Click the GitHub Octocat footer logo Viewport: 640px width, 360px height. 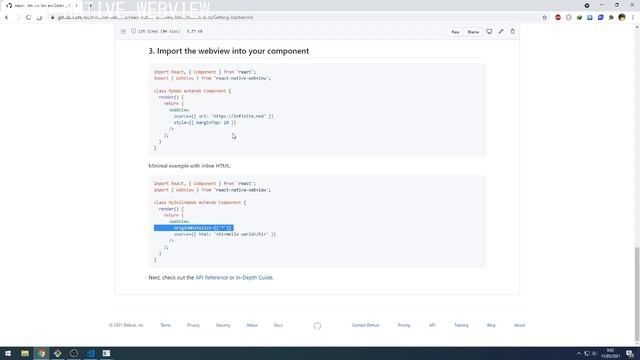(x=317, y=326)
